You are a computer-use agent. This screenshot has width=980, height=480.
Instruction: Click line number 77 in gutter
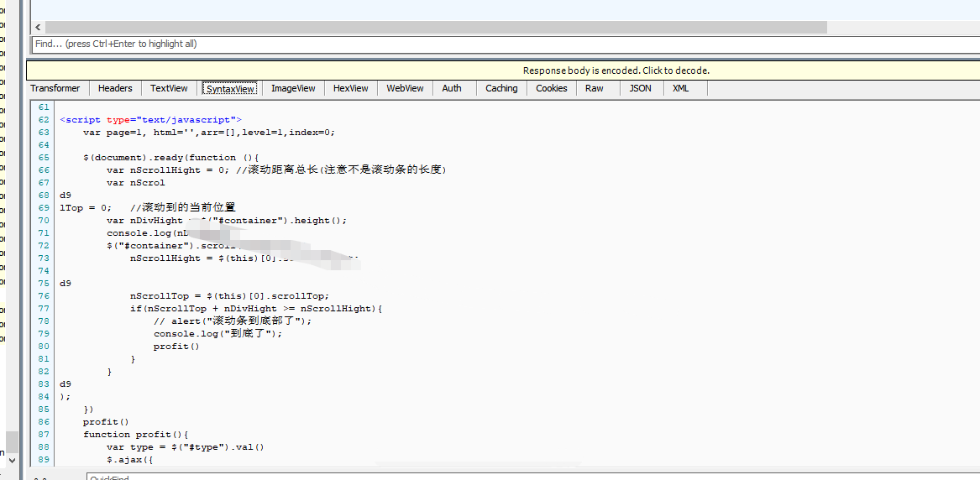coord(44,308)
